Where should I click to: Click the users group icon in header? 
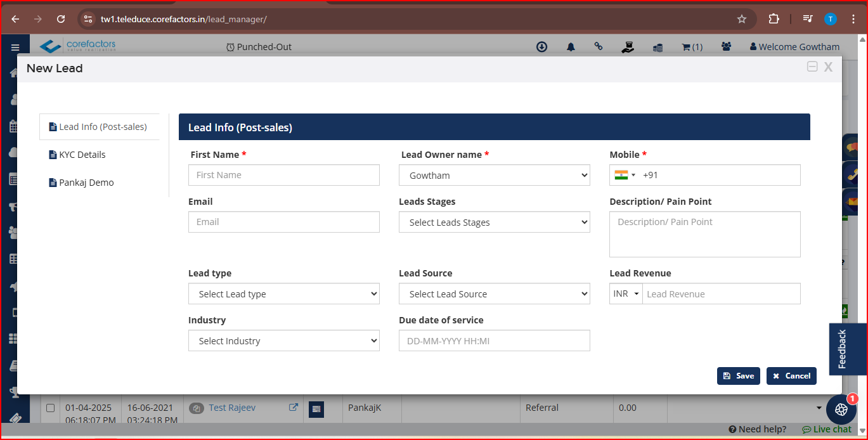726,46
